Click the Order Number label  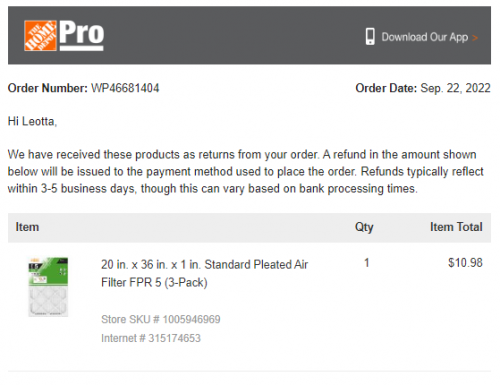48,88
